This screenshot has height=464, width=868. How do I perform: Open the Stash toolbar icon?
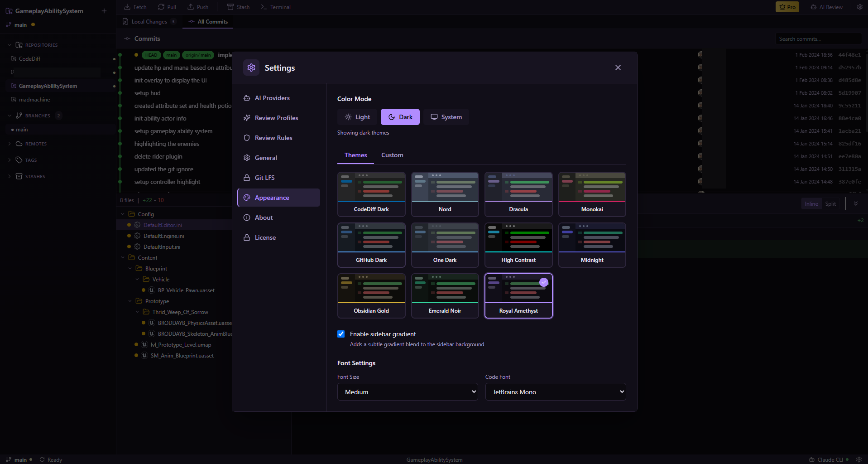(x=230, y=7)
